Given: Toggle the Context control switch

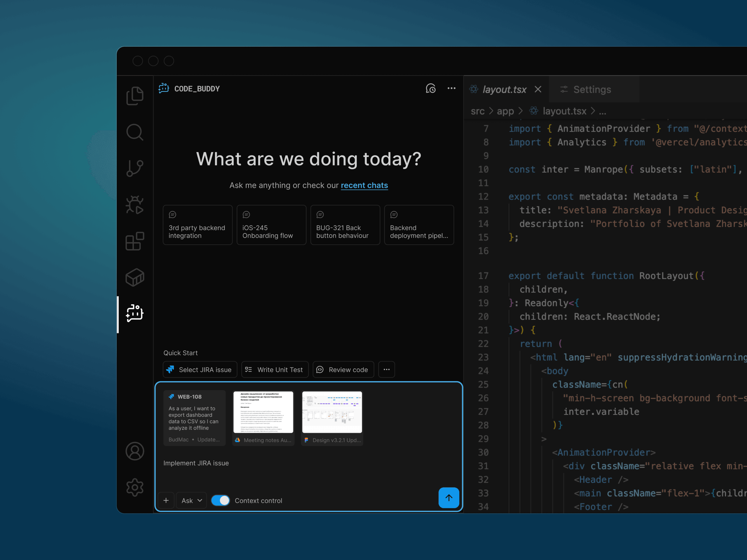Looking at the screenshot, I should [x=220, y=501].
